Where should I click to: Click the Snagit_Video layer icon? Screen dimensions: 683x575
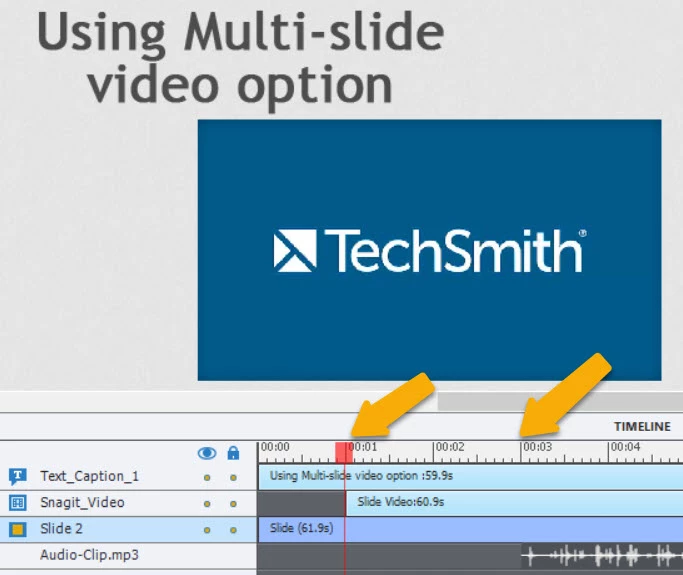click(18, 503)
